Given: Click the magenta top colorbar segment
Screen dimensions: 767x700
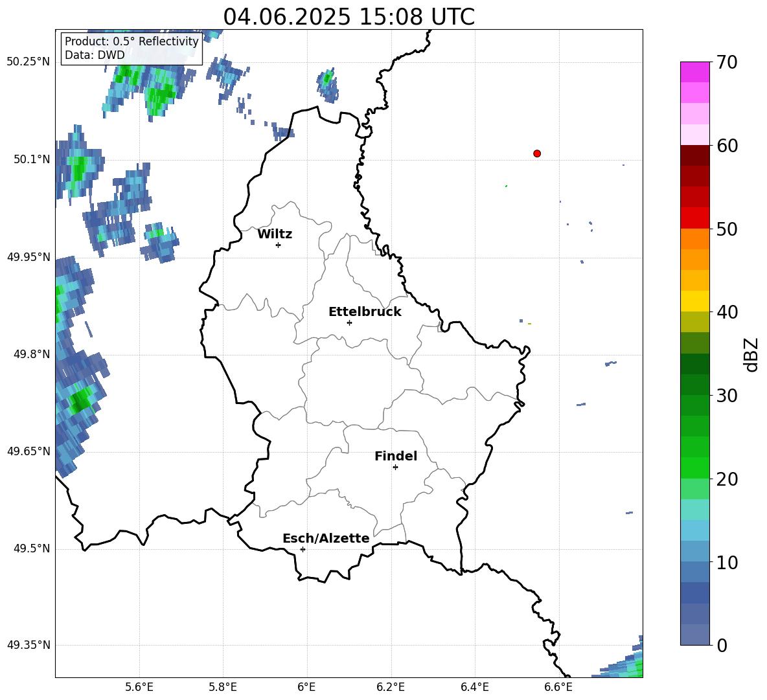Looking at the screenshot, I should pos(694,72).
